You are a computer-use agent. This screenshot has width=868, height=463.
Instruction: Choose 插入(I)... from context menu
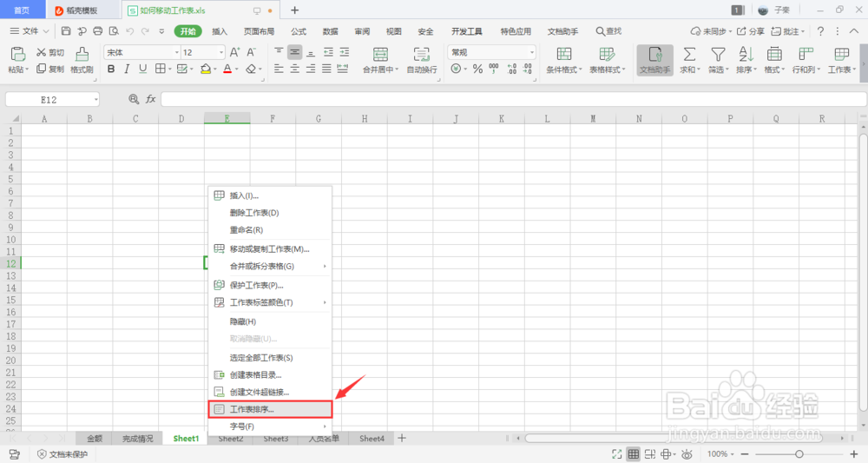pyautogui.click(x=270, y=195)
